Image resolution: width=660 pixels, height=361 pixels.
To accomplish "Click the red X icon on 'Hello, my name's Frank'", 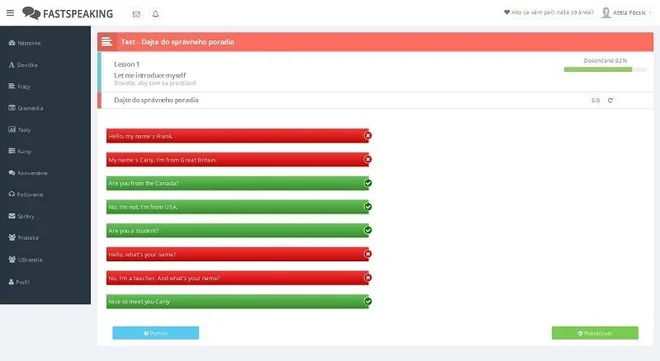I will 368,135.
